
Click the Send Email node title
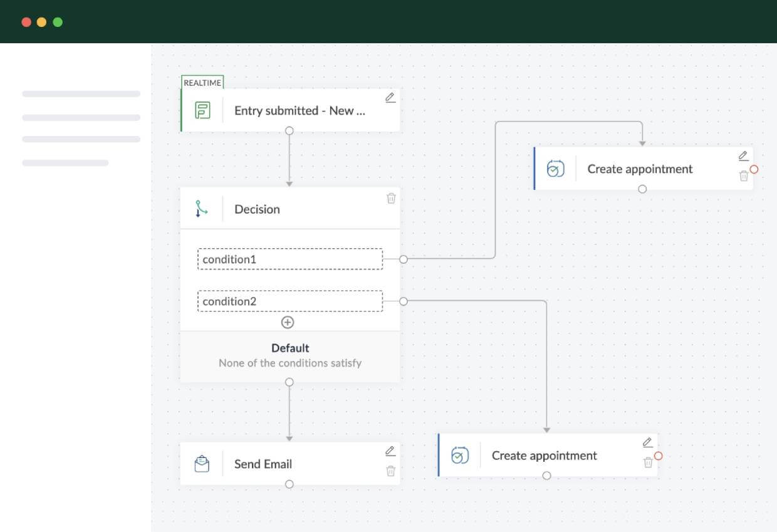[263, 464]
